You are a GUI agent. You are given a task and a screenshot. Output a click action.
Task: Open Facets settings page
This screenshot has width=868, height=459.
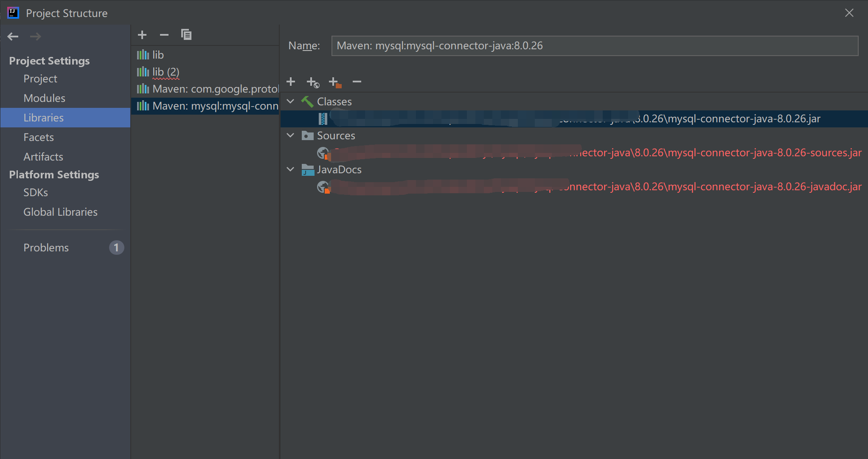click(39, 137)
